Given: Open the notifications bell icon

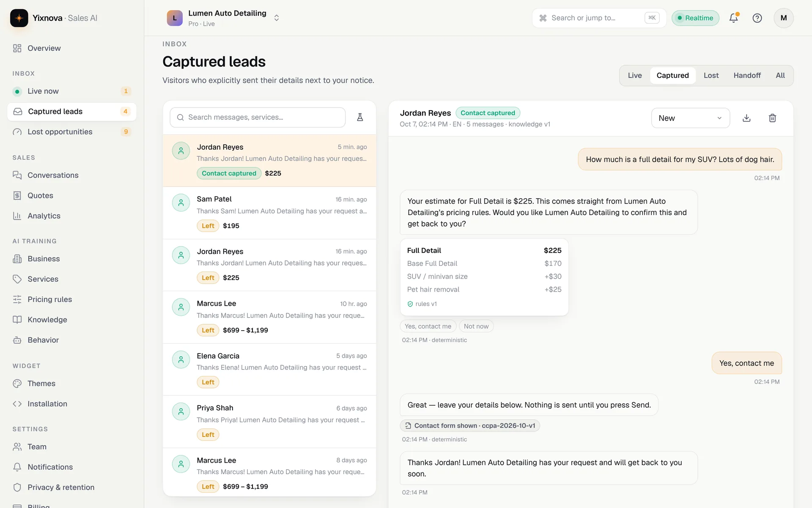Looking at the screenshot, I should [x=733, y=18].
